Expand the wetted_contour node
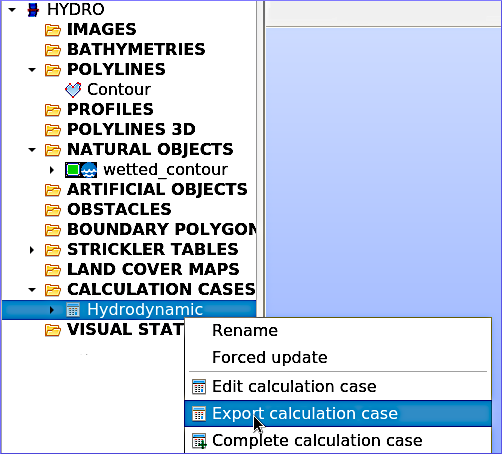 pos(52,170)
